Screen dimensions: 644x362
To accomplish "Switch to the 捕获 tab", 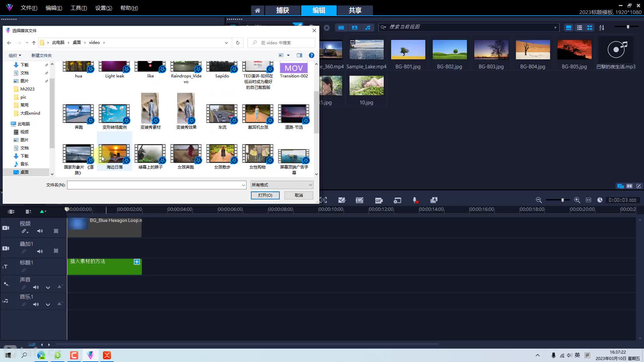I will click(x=283, y=10).
